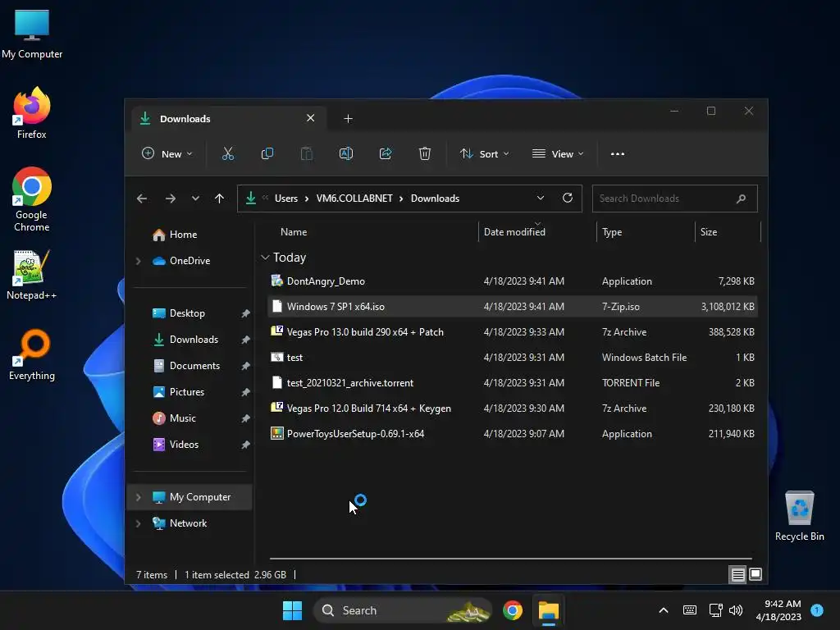Open volume control in system tray
The image size is (840, 630).
736,610
